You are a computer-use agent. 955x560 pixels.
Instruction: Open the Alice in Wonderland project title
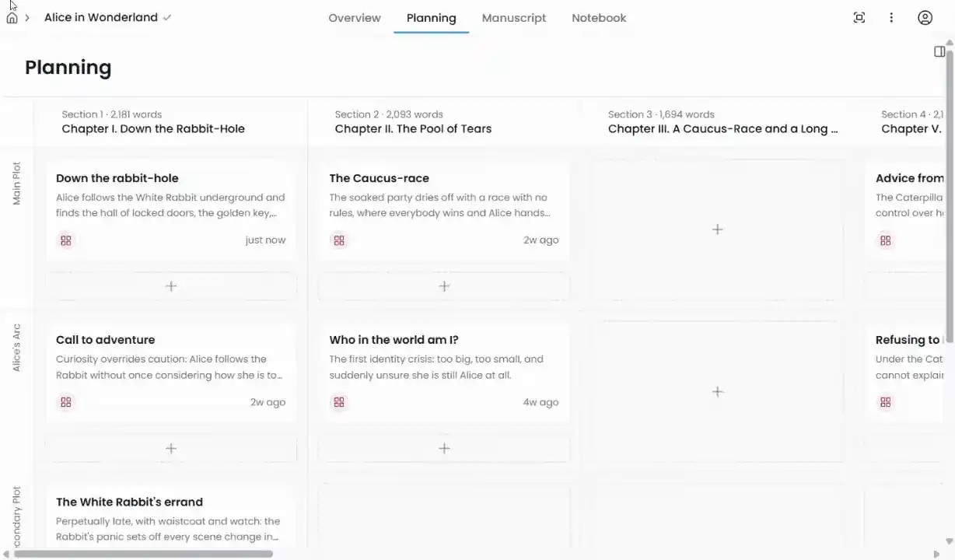(101, 17)
